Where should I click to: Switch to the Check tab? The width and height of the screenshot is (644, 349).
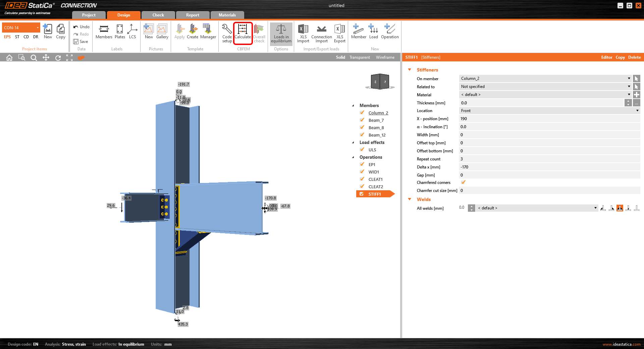click(x=158, y=15)
